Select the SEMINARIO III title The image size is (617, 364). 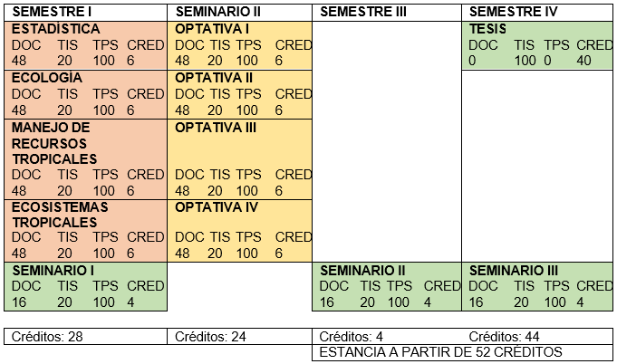[x=514, y=270]
